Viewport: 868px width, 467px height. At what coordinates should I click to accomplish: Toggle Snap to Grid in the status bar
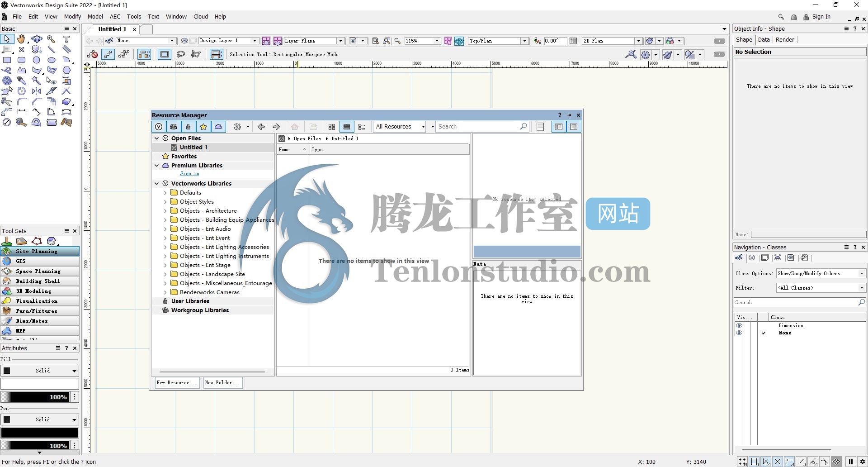tap(743, 462)
